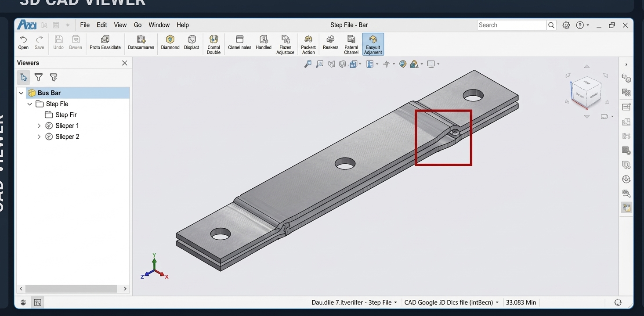Click the Viewers panel right scroll arrow
The height and width of the screenshot is (316, 644).
pos(125,289)
